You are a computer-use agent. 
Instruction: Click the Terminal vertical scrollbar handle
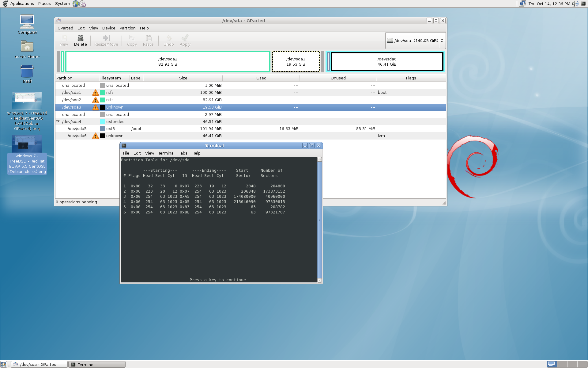click(x=319, y=220)
